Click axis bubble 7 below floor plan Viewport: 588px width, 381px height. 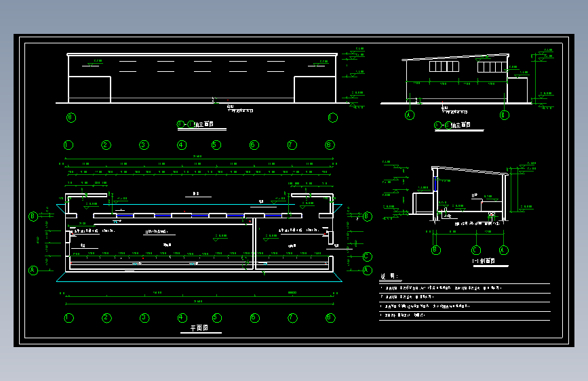pos(292,318)
